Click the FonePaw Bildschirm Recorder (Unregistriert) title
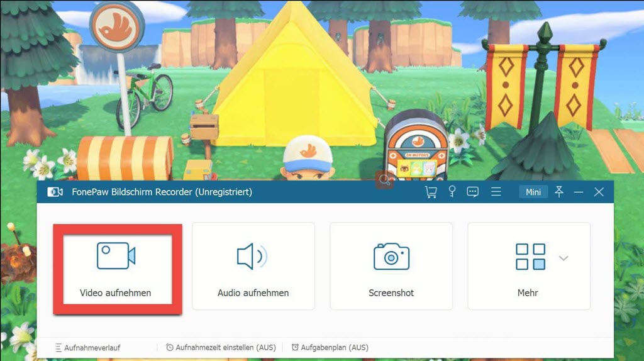The image size is (644, 361). [x=162, y=192]
